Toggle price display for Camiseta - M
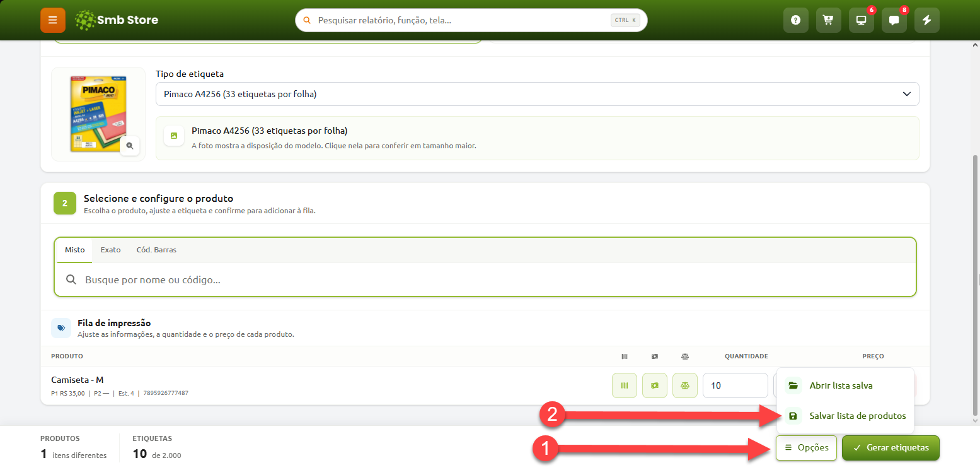This screenshot has width=980, height=470. point(655,385)
